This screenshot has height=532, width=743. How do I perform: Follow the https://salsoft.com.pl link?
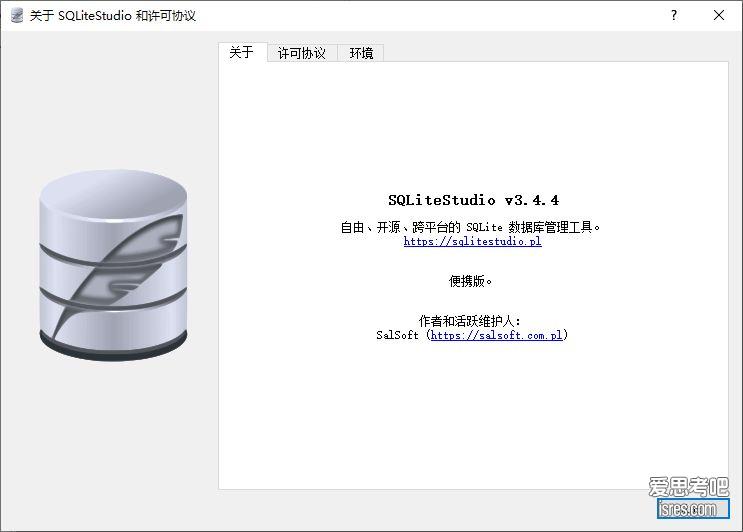click(497, 335)
